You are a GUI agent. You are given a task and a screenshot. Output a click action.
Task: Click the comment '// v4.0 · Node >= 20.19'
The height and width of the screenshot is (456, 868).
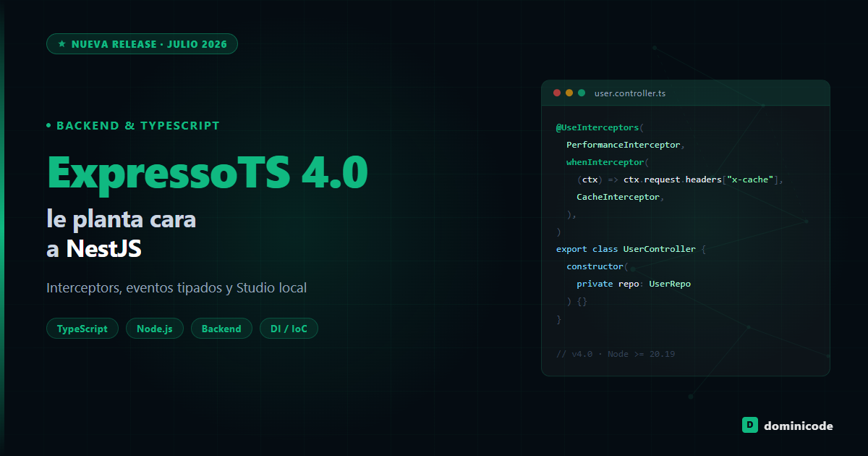click(x=616, y=354)
